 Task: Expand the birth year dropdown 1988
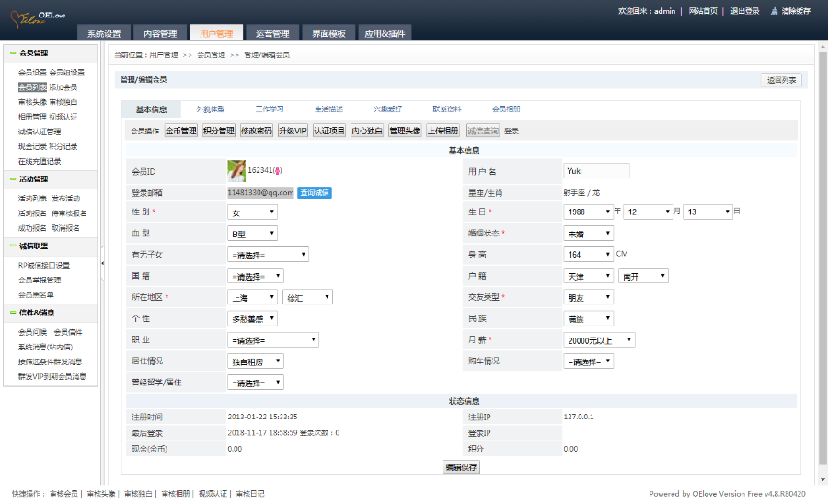[x=588, y=212]
